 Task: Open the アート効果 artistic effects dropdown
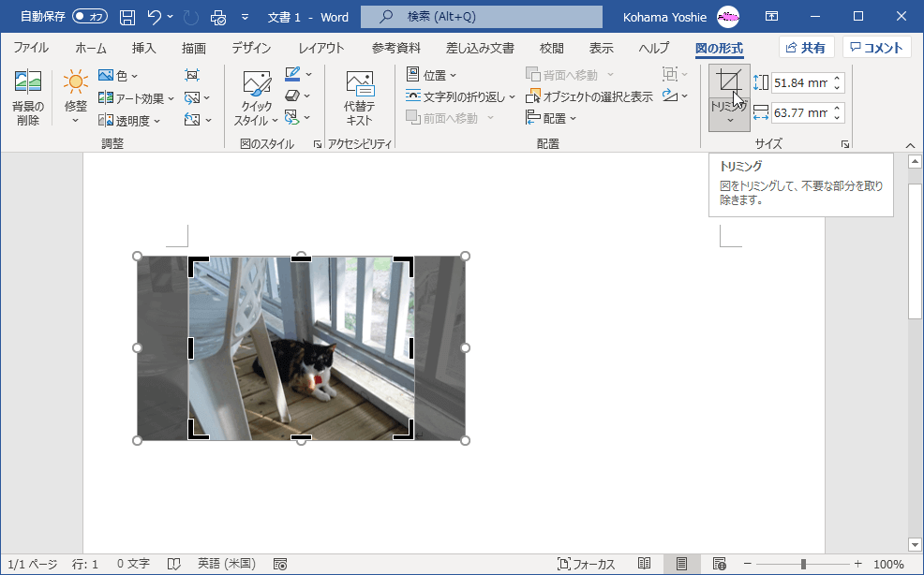click(x=136, y=98)
